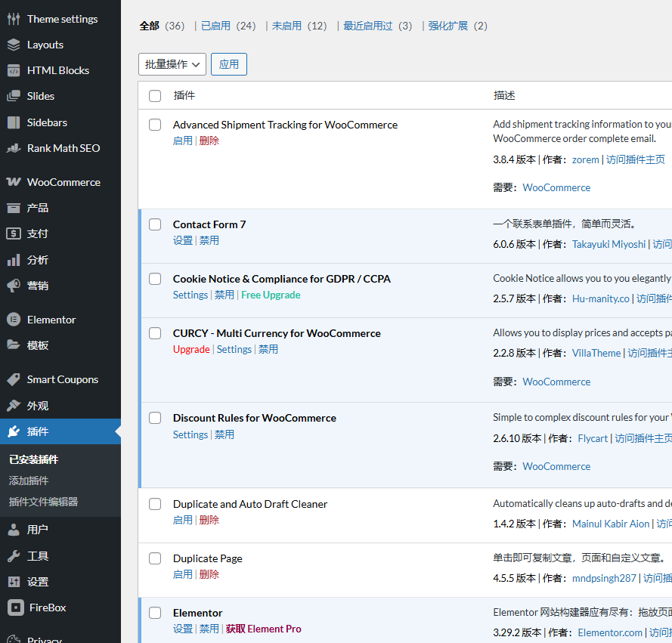Open 添加插件 submenu item
The height and width of the screenshot is (643, 672).
coord(29,481)
